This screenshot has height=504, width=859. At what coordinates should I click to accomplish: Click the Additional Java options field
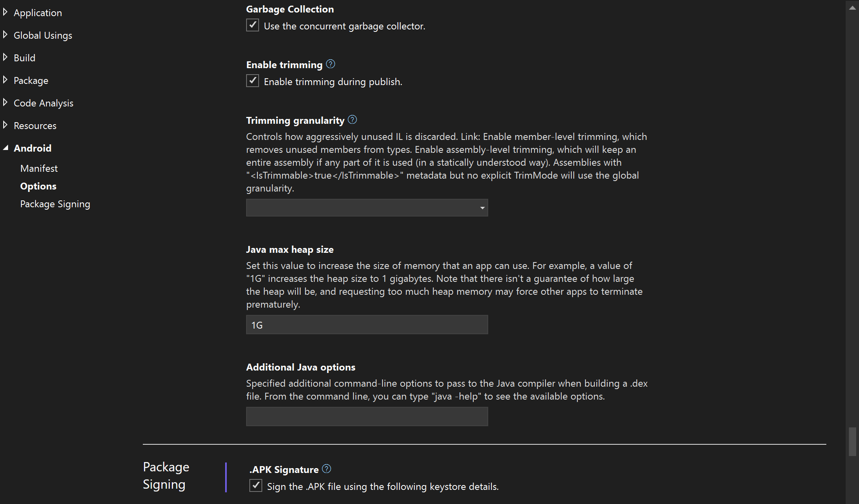366,416
